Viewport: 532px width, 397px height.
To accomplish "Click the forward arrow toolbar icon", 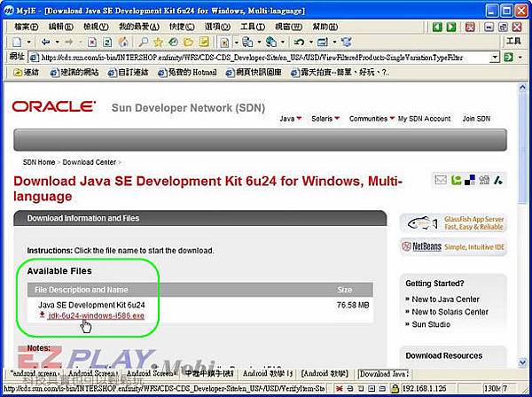I will (x=69, y=42).
